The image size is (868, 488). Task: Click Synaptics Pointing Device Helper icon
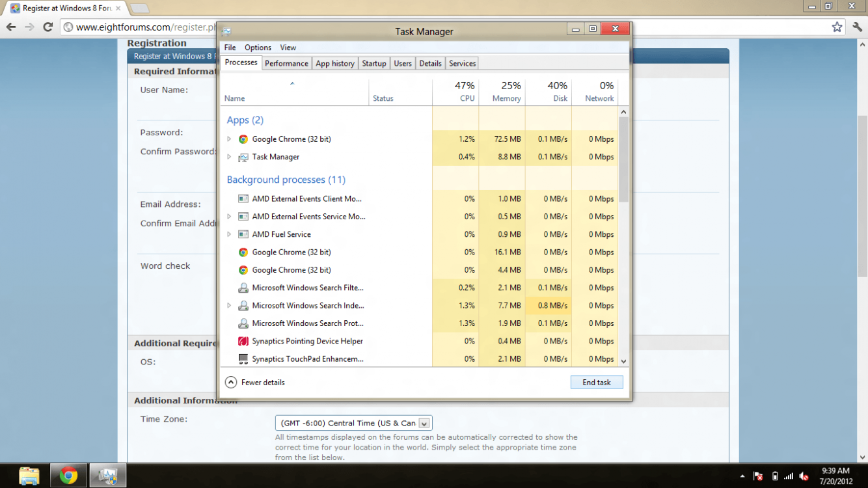point(243,341)
